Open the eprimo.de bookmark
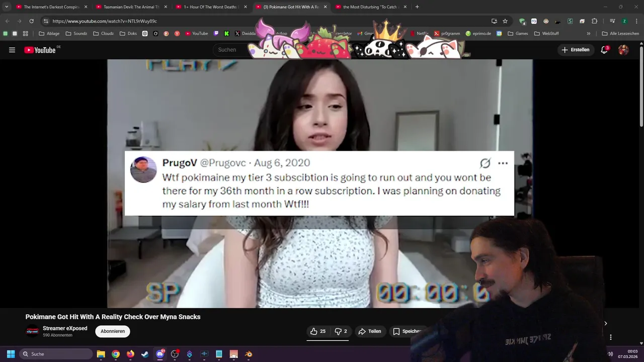 tap(478, 34)
